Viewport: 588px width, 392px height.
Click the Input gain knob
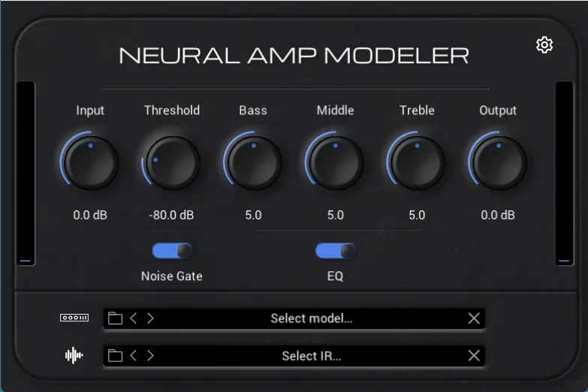click(90, 162)
